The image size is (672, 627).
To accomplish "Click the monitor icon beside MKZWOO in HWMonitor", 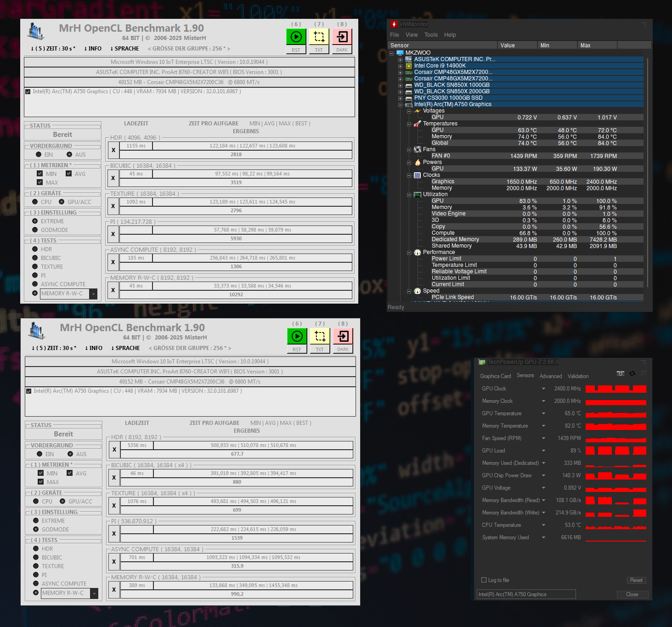I will tap(400, 53).
